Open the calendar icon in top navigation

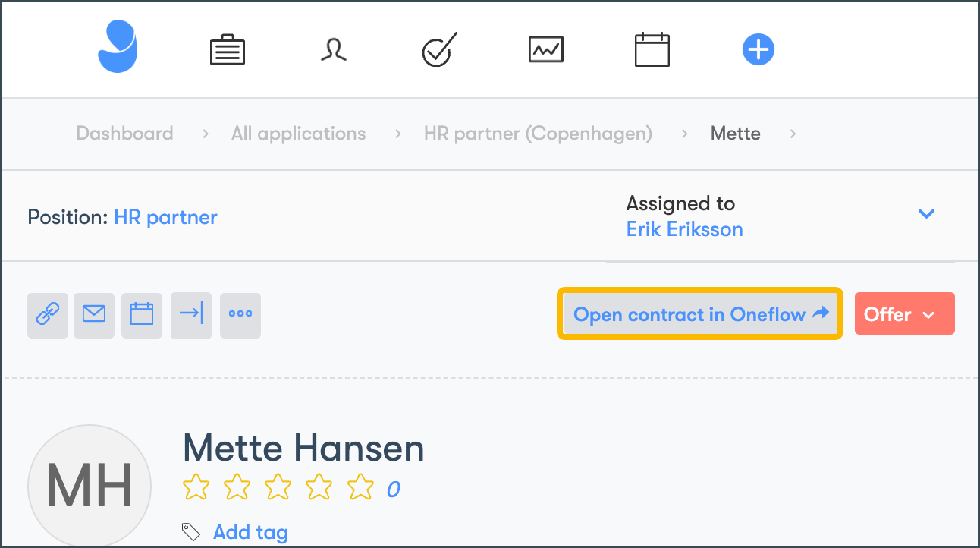pyautogui.click(x=652, y=49)
